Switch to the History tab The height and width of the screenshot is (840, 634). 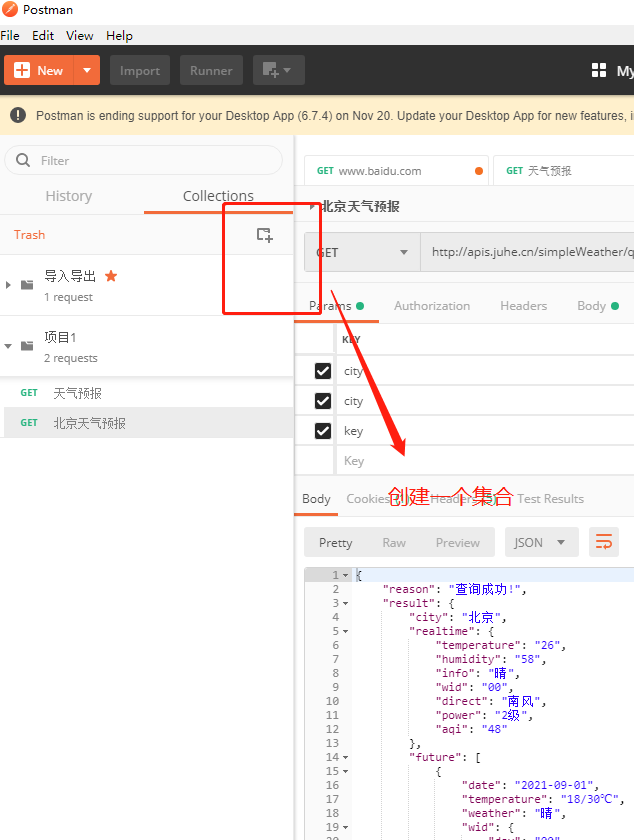coord(69,196)
